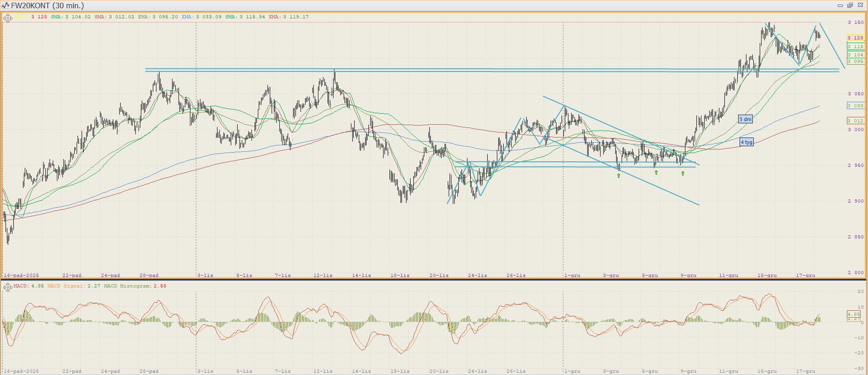Click the pan control icon in the MACD panel
868x375 pixels.
7,287
